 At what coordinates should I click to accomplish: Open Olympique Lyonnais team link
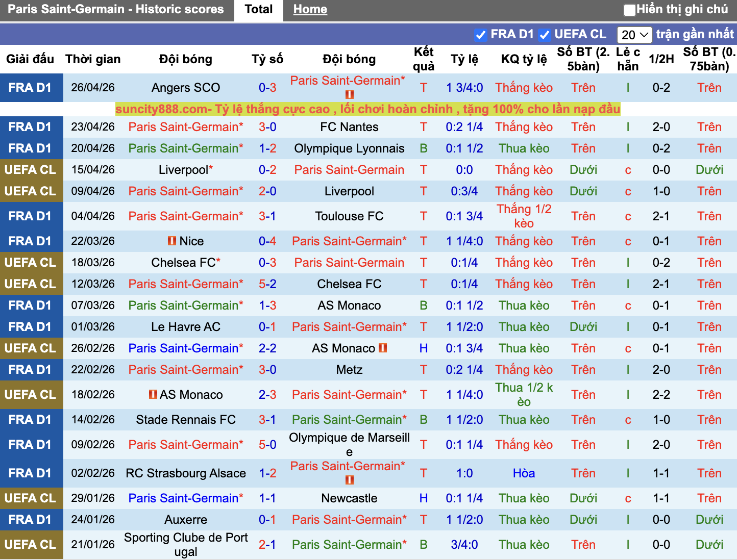point(349,148)
